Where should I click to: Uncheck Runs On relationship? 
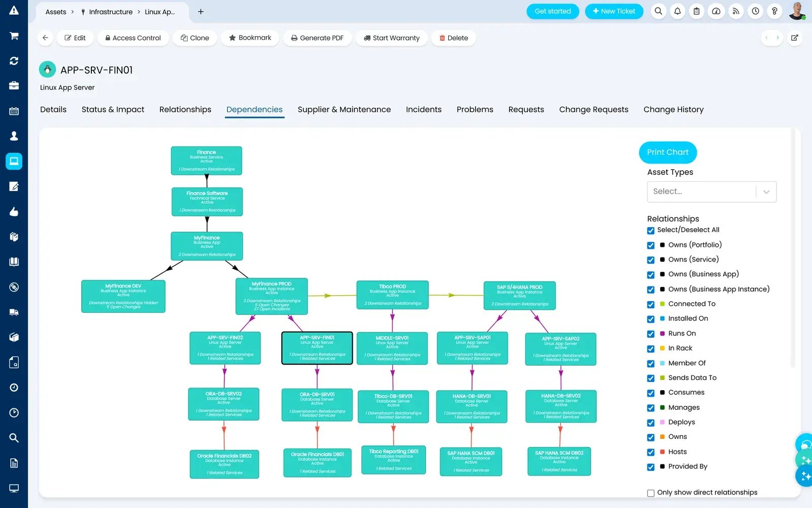coord(651,334)
